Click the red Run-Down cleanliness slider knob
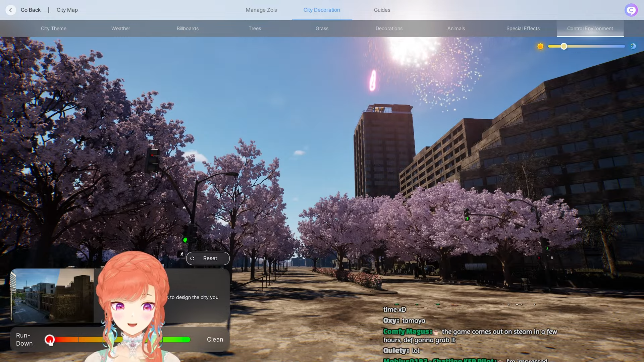Viewport: 644px width, 362px height. (x=50, y=340)
